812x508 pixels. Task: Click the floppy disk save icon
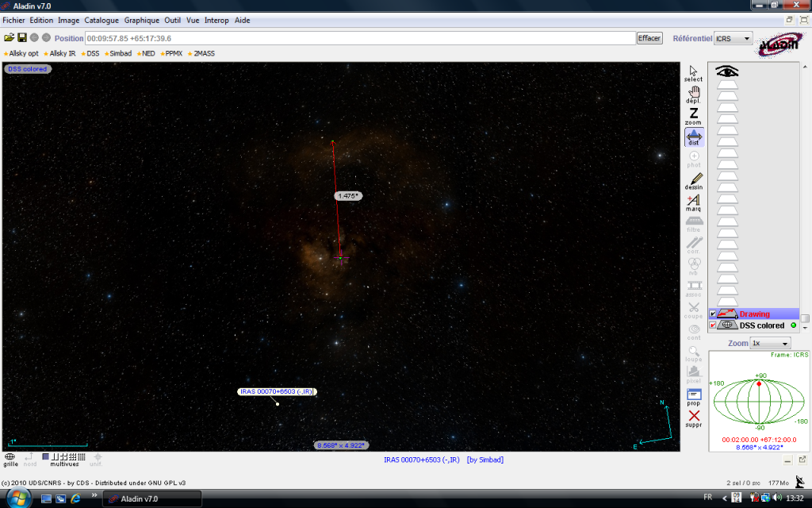point(21,37)
